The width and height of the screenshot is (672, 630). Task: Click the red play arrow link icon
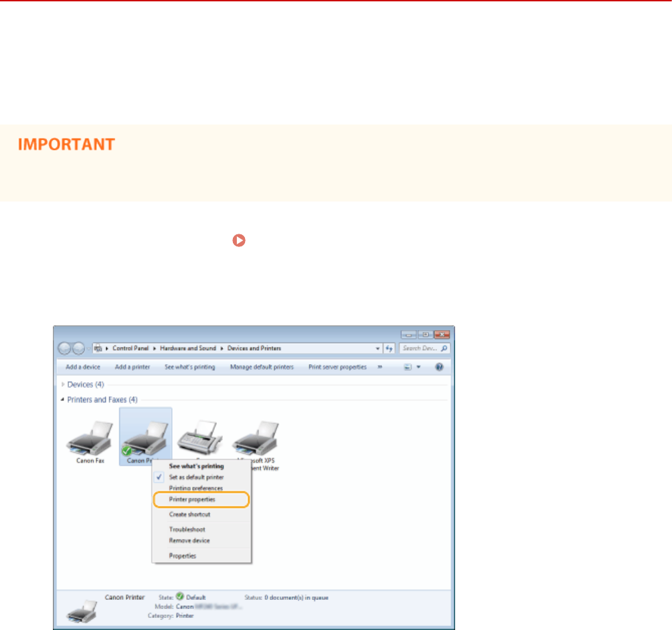[239, 240]
